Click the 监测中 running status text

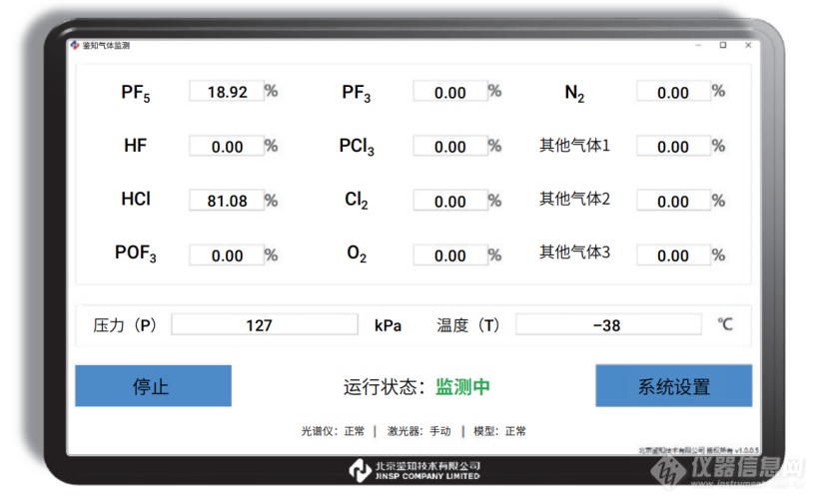click(x=462, y=387)
